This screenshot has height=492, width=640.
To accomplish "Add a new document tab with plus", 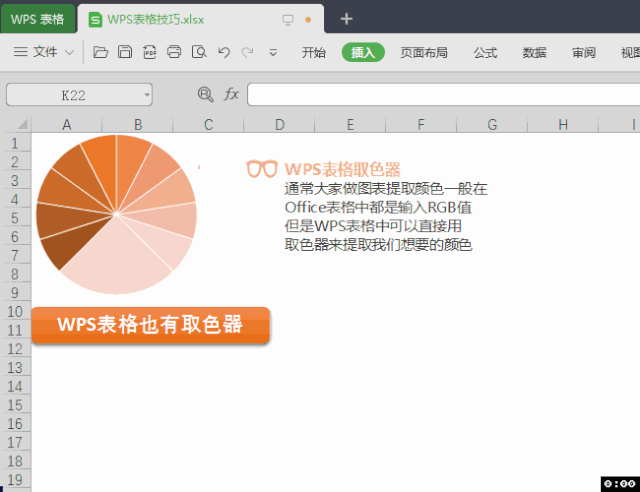I will 346,19.
